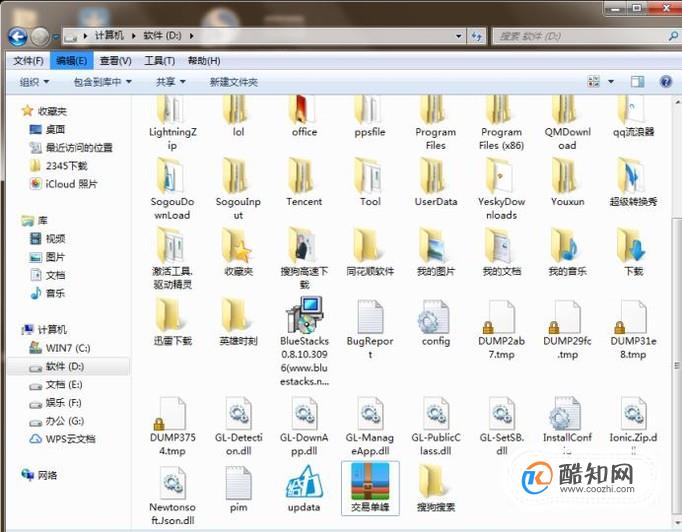682x532 pixels.
Task: Open the 搜狗搜索 folder
Action: [x=435, y=488]
